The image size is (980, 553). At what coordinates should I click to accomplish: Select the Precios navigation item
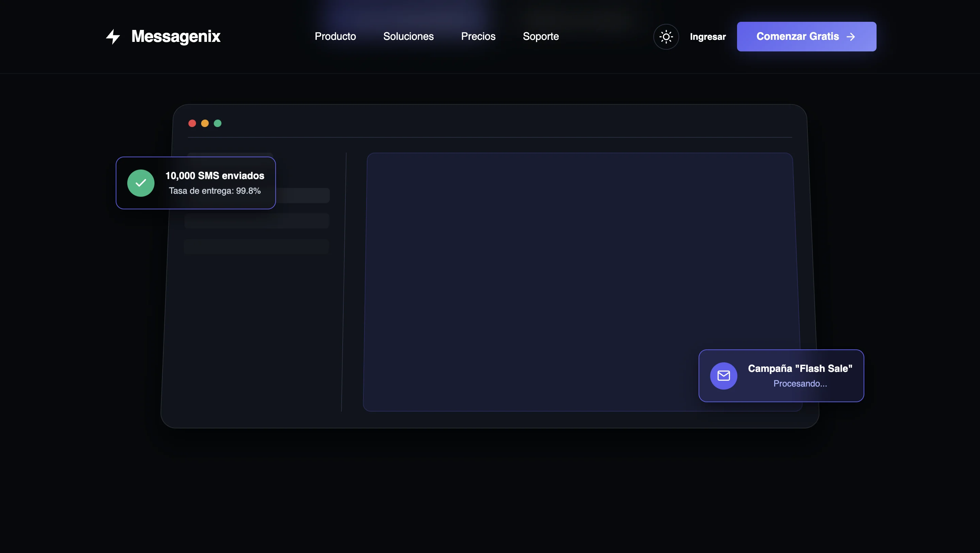click(x=478, y=36)
